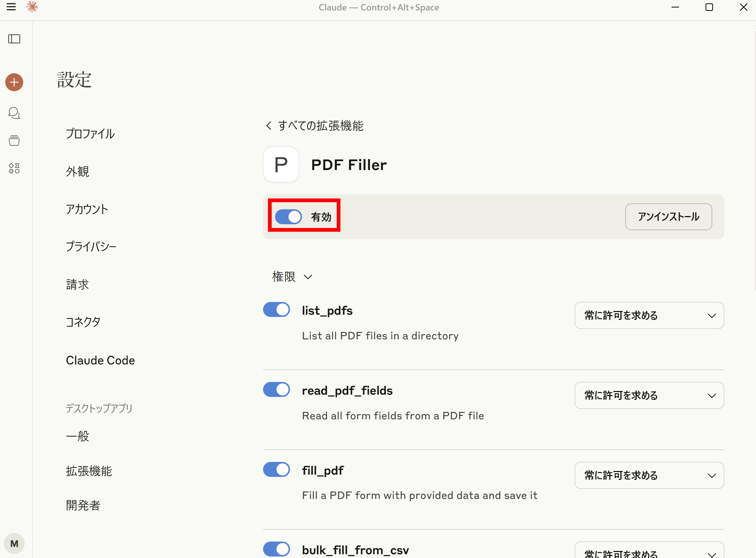Maximize the Claude window

point(709,7)
